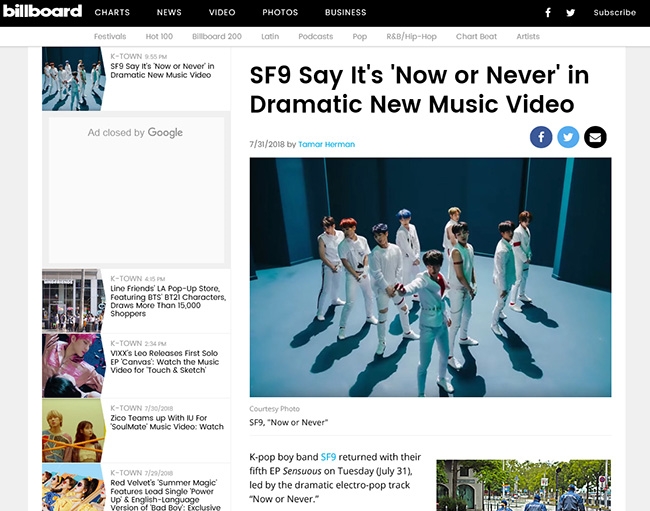Open the News menu

click(169, 13)
